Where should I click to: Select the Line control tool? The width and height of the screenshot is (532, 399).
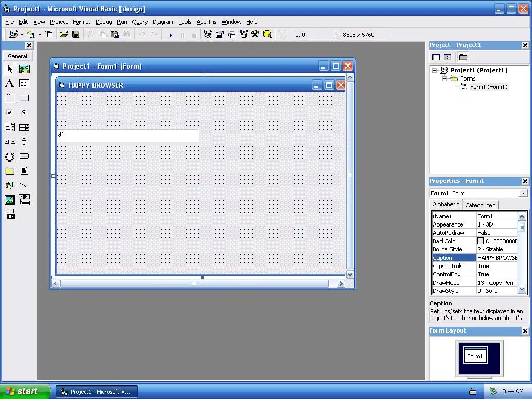point(24,185)
